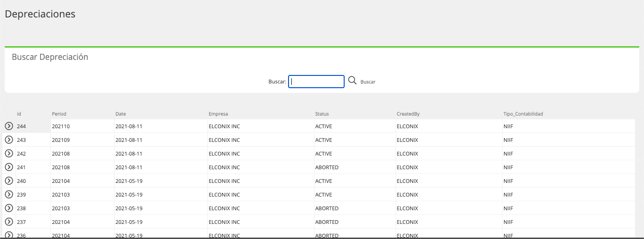Click the CreatedBy column header
Viewport: 644px width, 239px height.
408,114
